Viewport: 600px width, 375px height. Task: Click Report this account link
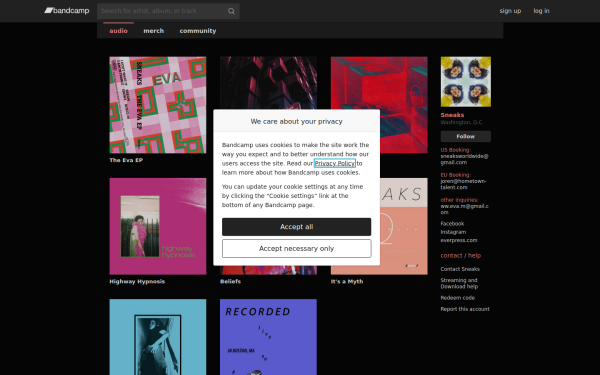click(x=465, y=309)
